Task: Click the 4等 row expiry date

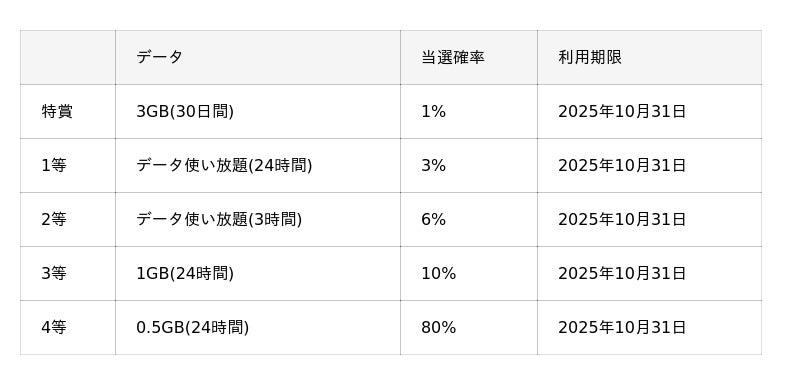Action: 621,327
